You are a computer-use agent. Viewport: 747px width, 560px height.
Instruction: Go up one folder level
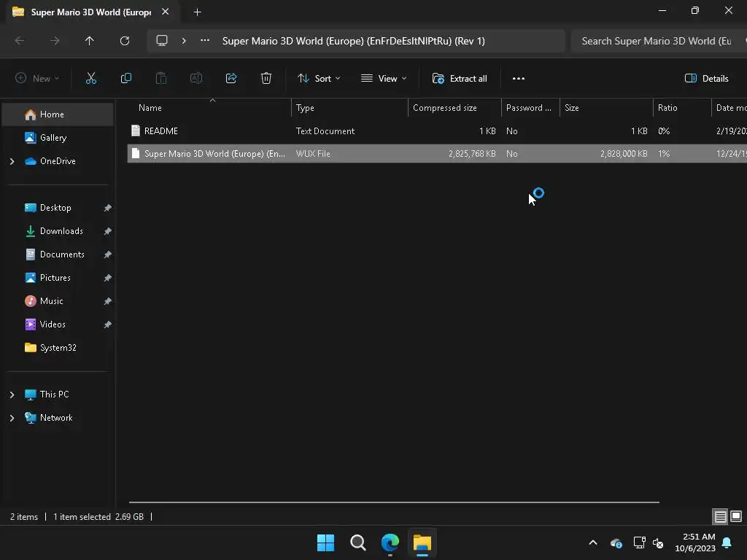click(90, 41)
